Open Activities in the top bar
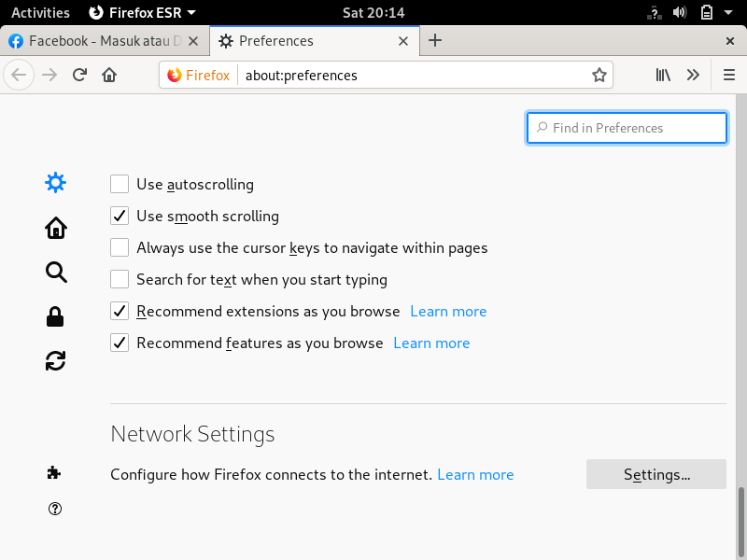The image size is (747, 560). (40, 12)
